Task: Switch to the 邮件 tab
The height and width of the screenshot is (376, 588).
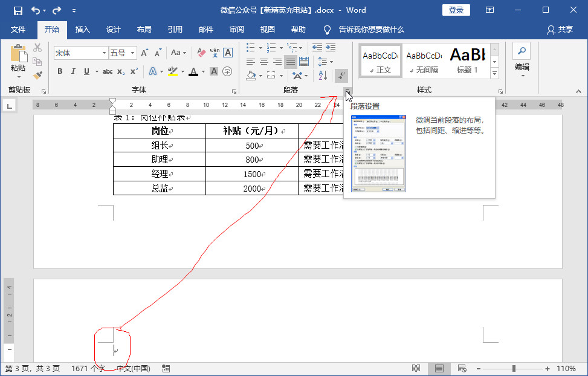Action: [206, 29]
